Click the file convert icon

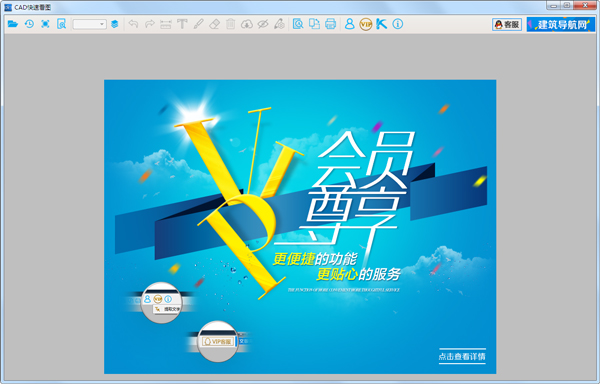(x=314, y=24)
